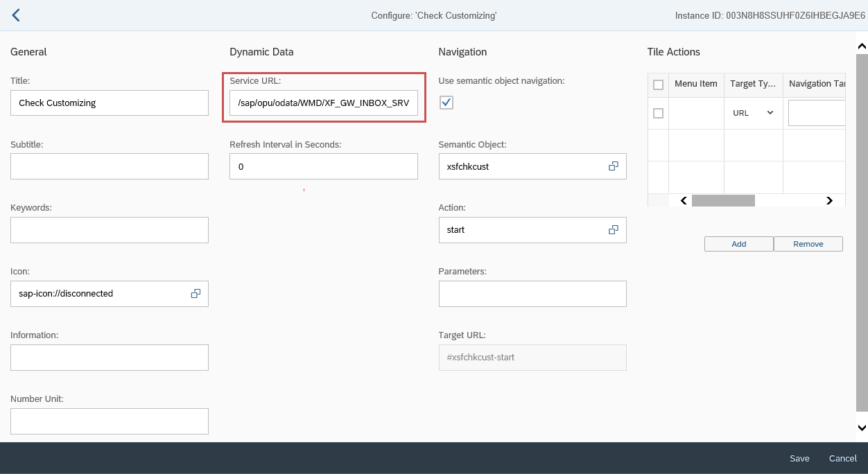
Task: Check the first Tile Actions row
Action: [x=657, y=113]
